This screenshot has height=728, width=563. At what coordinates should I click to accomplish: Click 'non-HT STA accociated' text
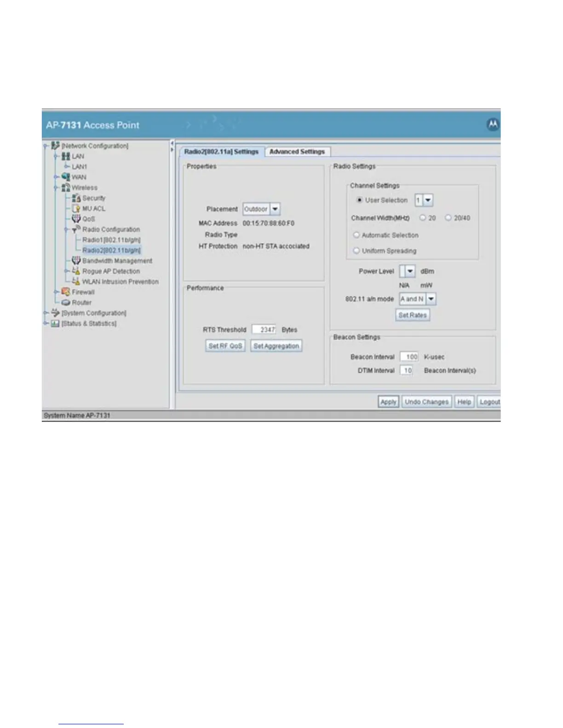(x=276, y=246)
